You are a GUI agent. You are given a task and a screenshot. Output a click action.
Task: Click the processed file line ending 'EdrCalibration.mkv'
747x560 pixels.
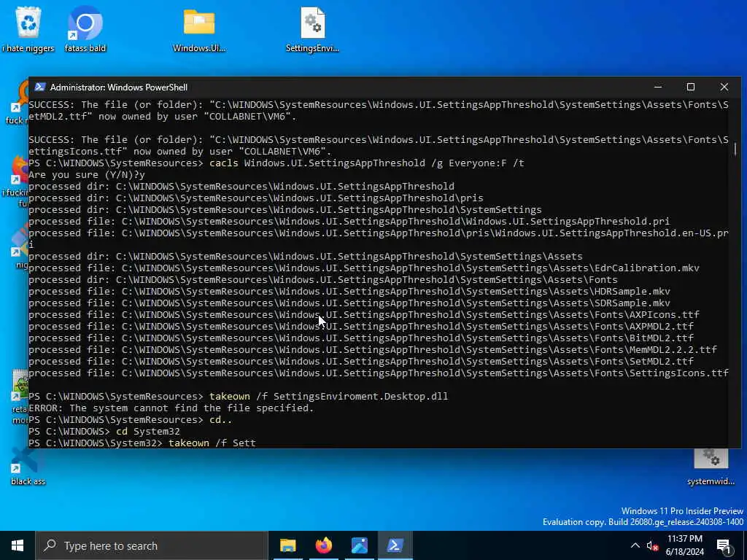[364, 268]
